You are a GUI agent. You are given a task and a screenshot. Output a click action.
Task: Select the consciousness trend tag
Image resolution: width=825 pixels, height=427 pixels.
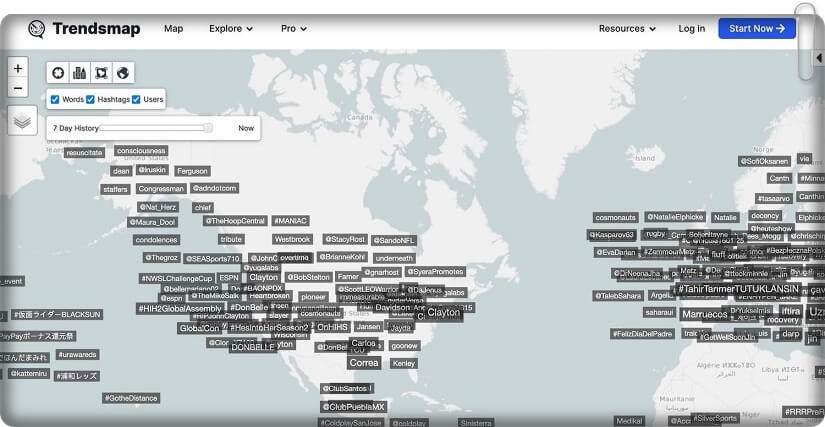pos(141,151)
